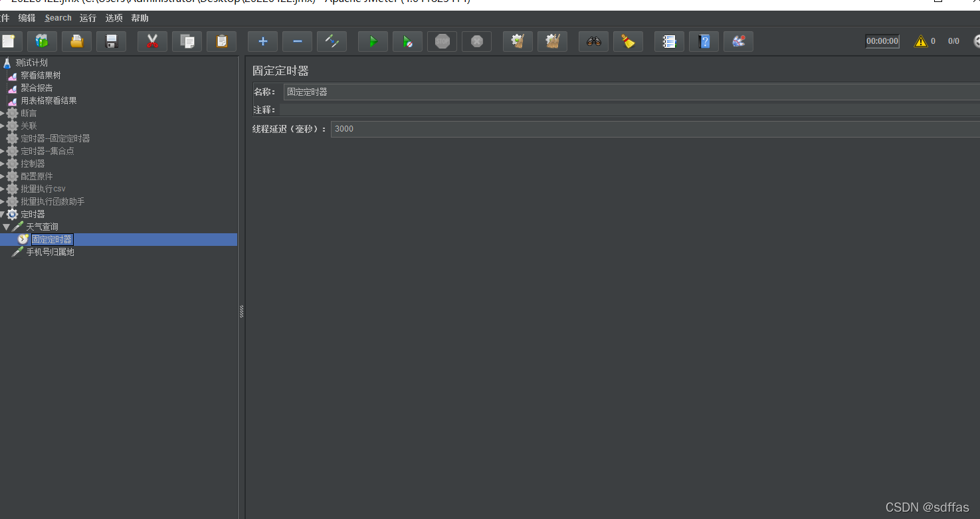Open the 选项 menu
Screen dimensions: 980x519
[x=114, y=18]
